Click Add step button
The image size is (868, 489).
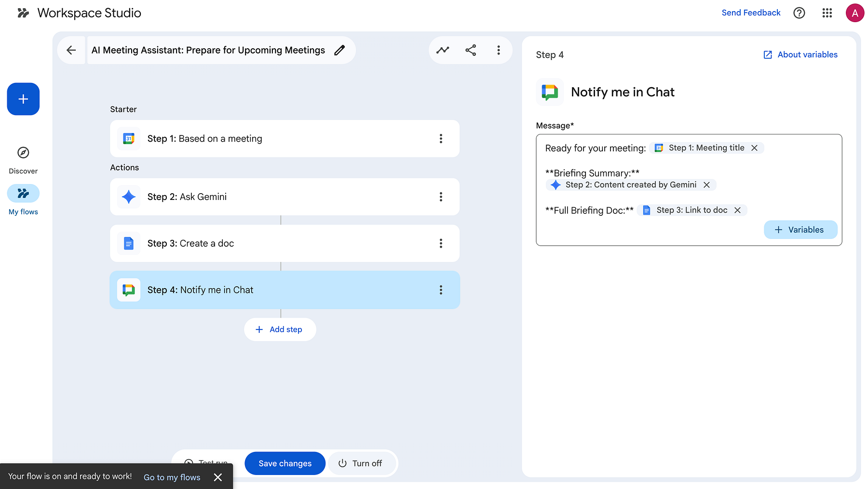coord(280,330)
